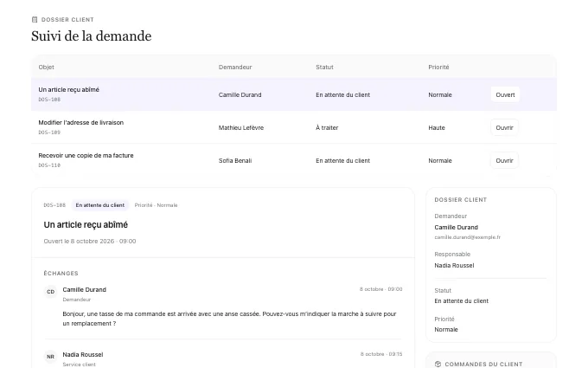Image resolution: width=588 pixels, height=368 pixels.
Task: Click the Ouvert button for DOS-108
Action: click(x=505, y=94)
